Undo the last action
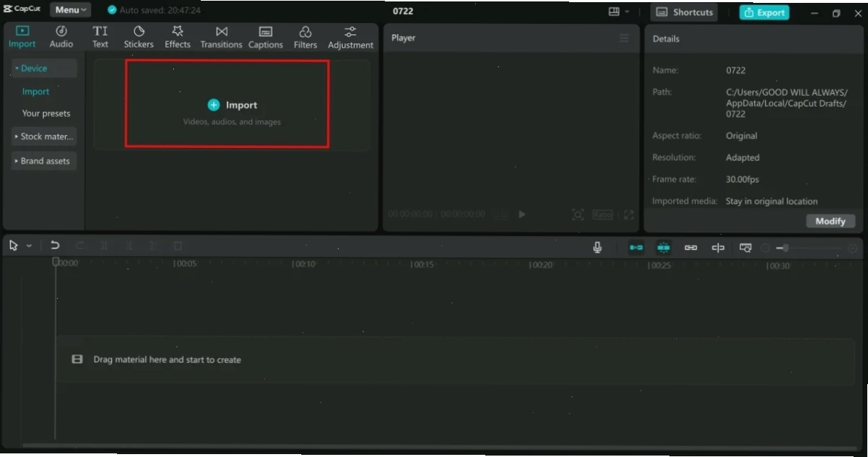 54,246
